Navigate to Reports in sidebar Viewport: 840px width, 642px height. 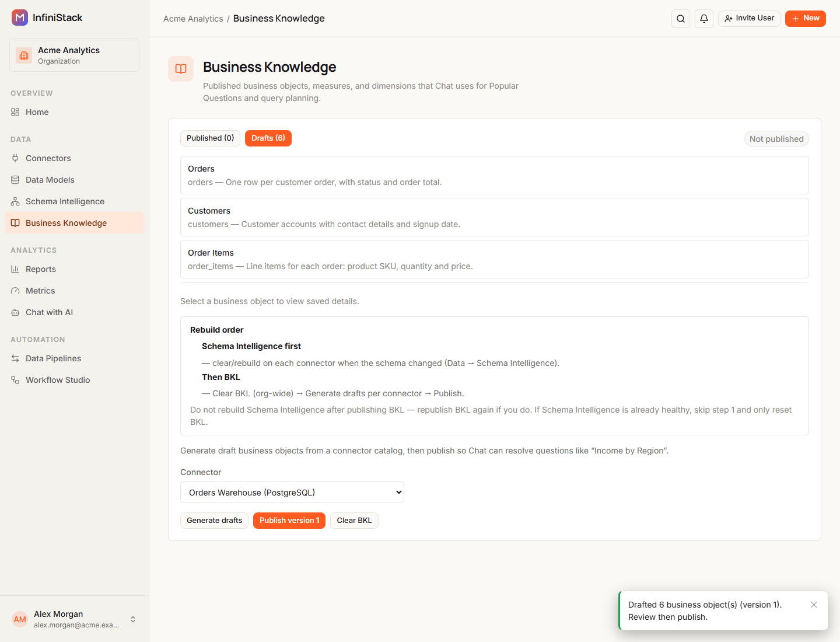[74, 269]
